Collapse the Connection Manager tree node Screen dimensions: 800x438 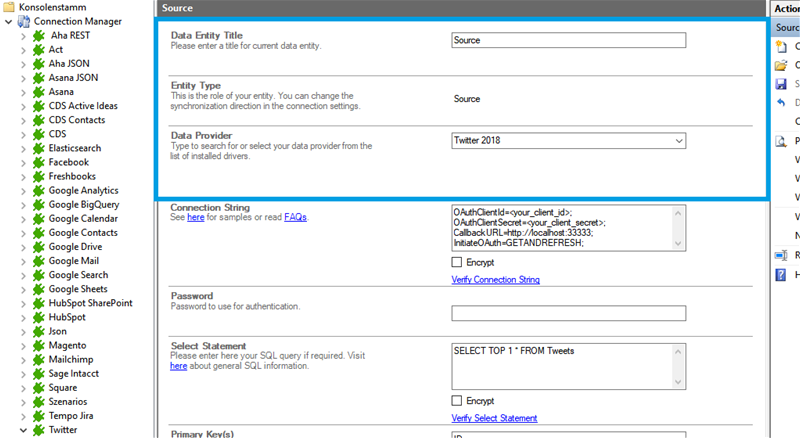tap(9, 21)
